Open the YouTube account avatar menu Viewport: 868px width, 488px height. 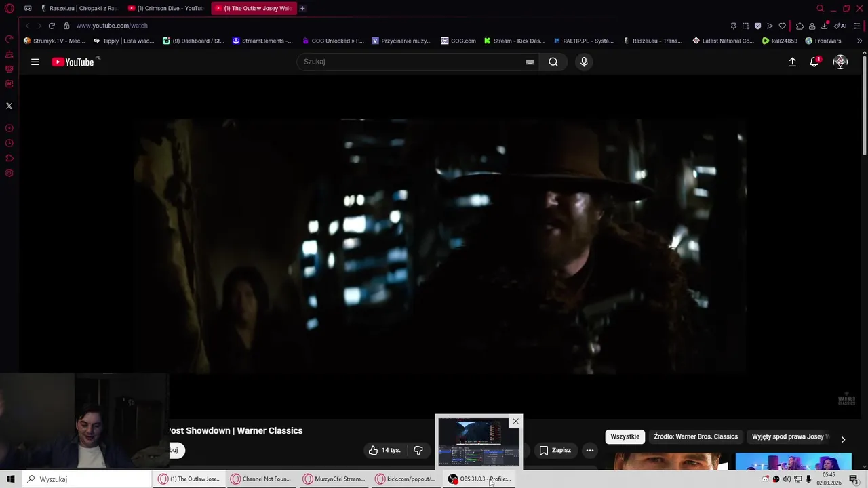pyautogui.click(x=840, y=62)
